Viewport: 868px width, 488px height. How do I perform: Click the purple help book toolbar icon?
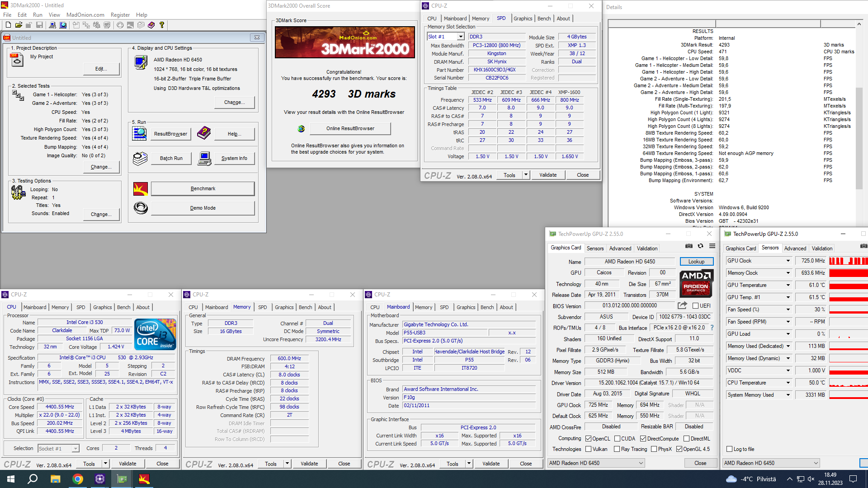[x=151, y=25]
